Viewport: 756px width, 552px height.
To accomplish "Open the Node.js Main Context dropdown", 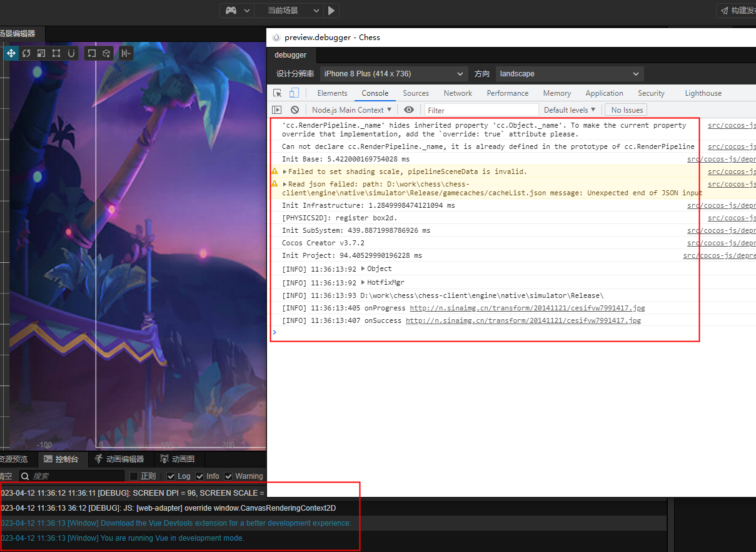I will tap(352, 110).
